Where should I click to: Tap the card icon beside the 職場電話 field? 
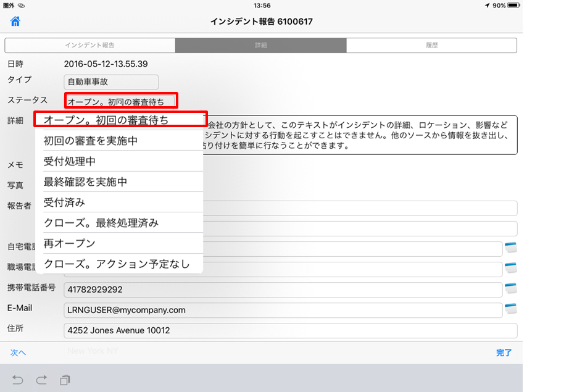[510, 269]
